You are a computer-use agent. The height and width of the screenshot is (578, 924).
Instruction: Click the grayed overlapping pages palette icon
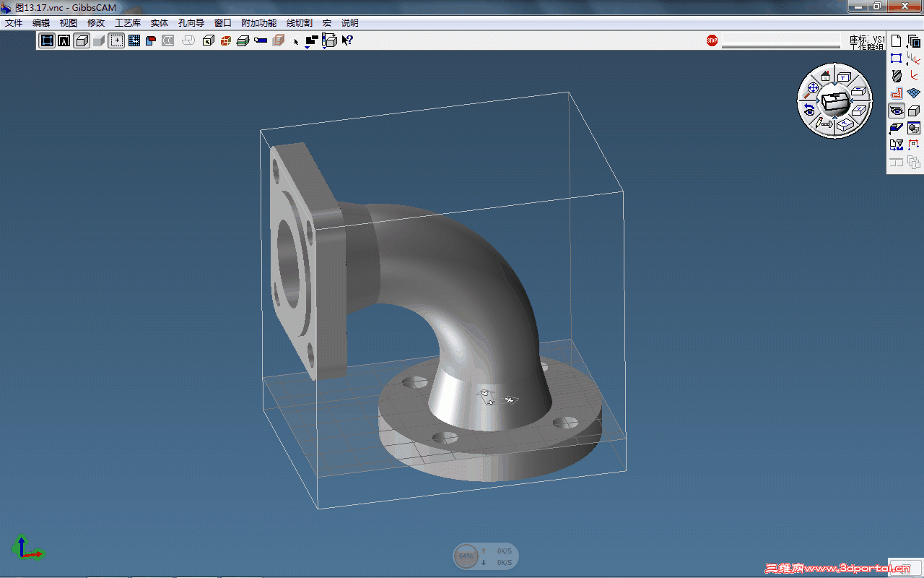913,163
